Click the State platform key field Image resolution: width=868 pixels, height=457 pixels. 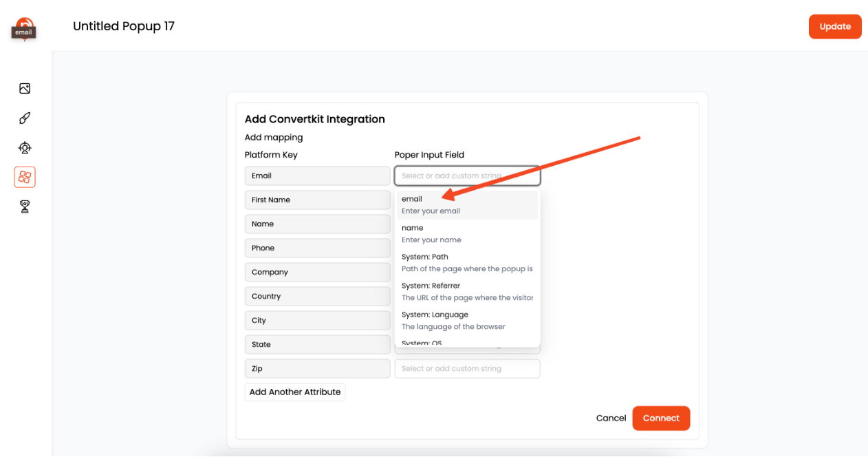coord(318,344)
